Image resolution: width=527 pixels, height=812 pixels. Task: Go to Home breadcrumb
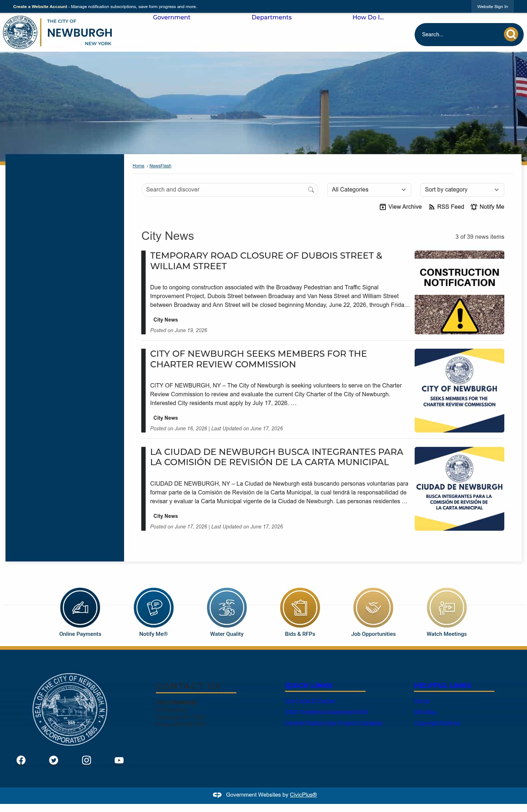138,166
